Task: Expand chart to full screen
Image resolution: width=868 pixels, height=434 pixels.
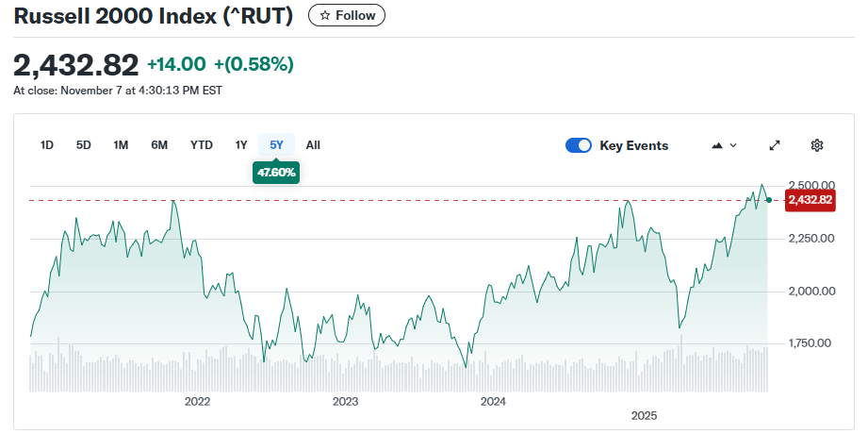Action: 775,145
